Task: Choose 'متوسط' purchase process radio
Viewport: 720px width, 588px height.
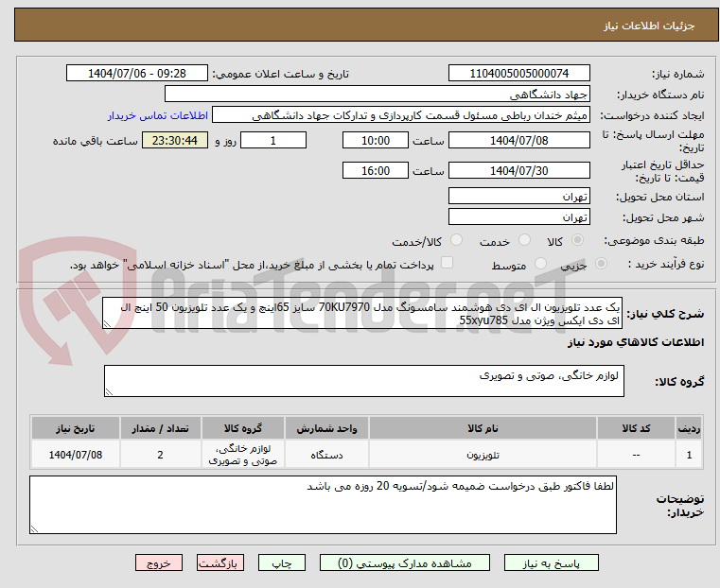Action: point(540,265)
